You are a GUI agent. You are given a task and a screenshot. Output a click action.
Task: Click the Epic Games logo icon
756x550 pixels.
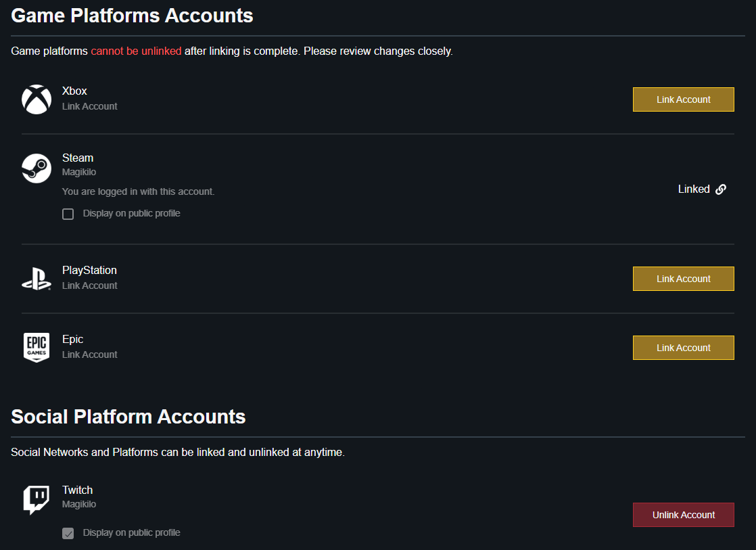(x=37, y=348)
